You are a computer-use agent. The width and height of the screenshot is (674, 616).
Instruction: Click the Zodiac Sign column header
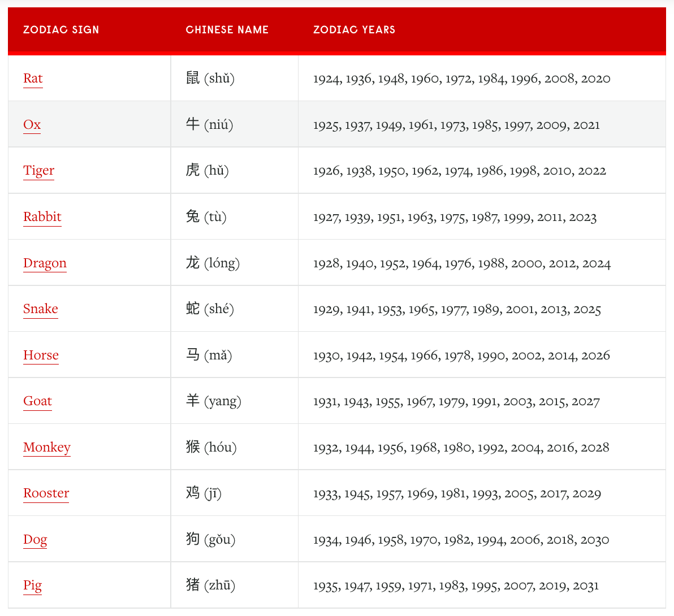[61, 30]
